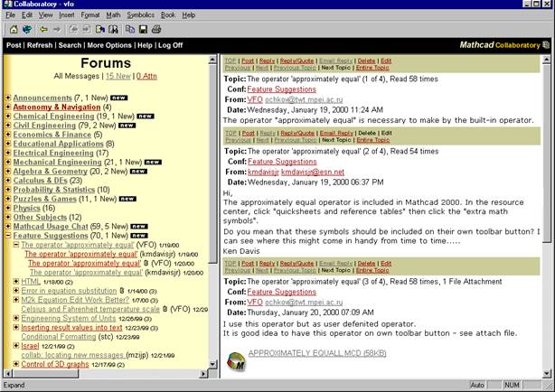This screenshot has height=392, width=555.
Task: Click the book search icon in the toolbar
Action: pyautogui.click(x=114, y=30)
